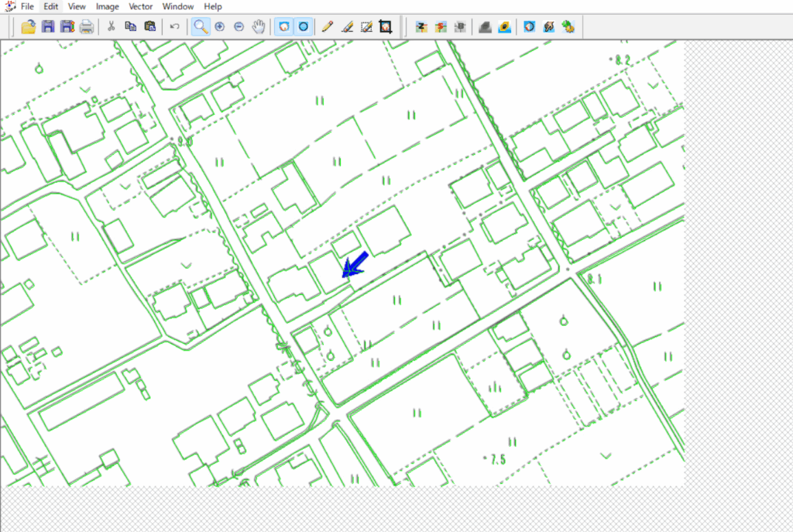The image size is (793, 532).
Task: Select the magnifying glass Zoom tool
Action: click(201, 27)
